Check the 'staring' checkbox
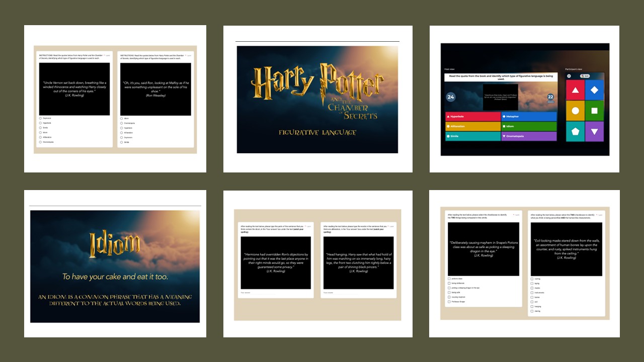 point(532,311)
